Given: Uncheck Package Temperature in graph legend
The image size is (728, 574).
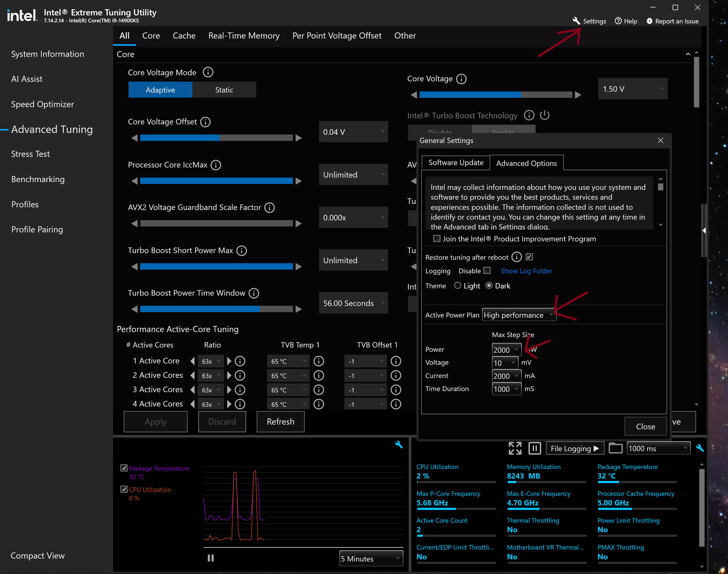Looking at the screenshot, I should [124, 468].
